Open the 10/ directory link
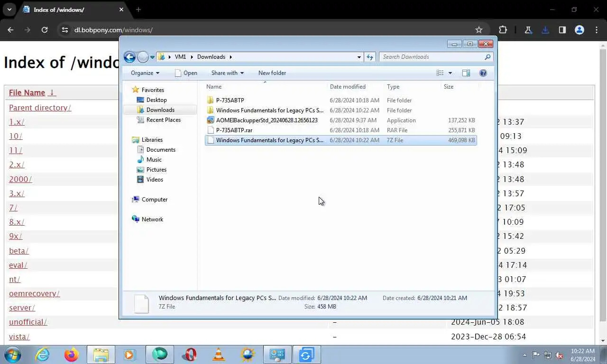This screenshot has height=364, width=607. point(16,136)
